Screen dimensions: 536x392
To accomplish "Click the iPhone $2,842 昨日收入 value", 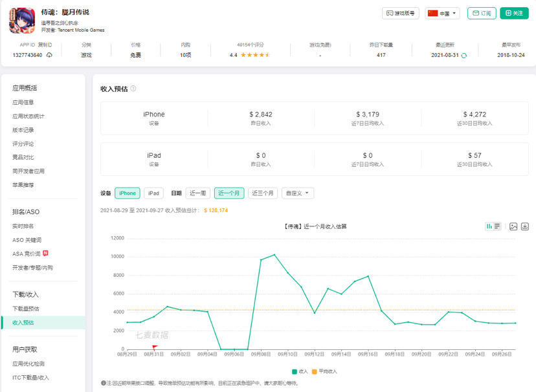I will click(x=261, y=114).
